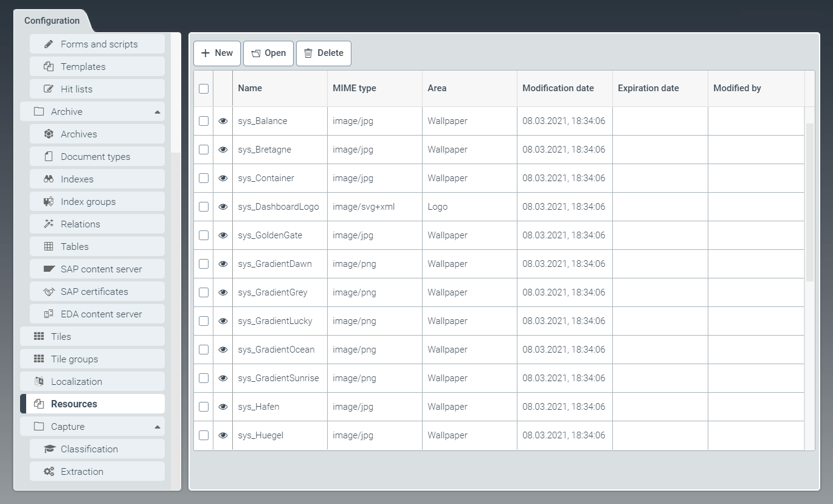Select the sys_GradientOcean row checkbox

point(204,350)
